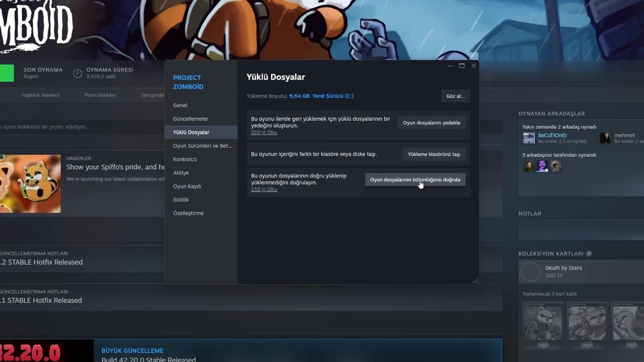Click the playtime clock icon
Screen dimensions: 644x362
click(77, 73)
